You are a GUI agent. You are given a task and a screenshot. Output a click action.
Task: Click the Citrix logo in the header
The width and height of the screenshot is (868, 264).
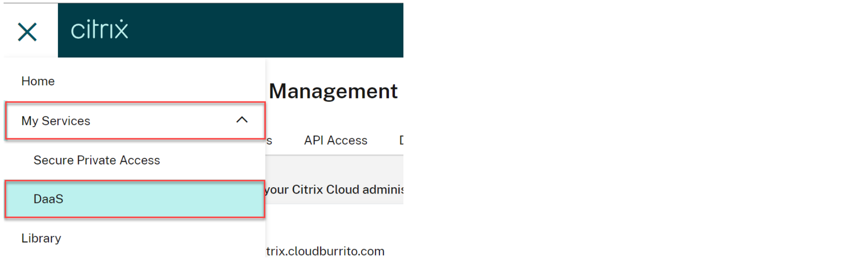click(99, 30)
